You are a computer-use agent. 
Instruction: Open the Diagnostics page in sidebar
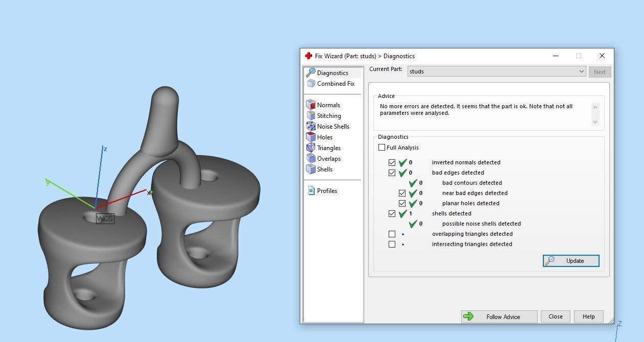click(x=332, y=73)
